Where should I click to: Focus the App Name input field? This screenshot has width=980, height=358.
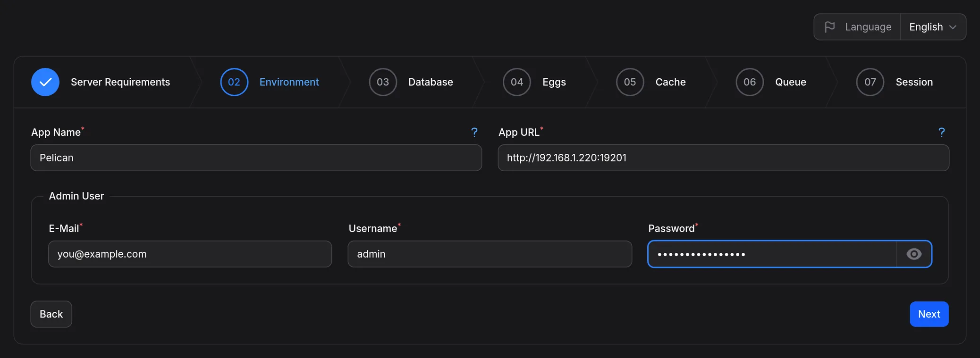(256, 158)
